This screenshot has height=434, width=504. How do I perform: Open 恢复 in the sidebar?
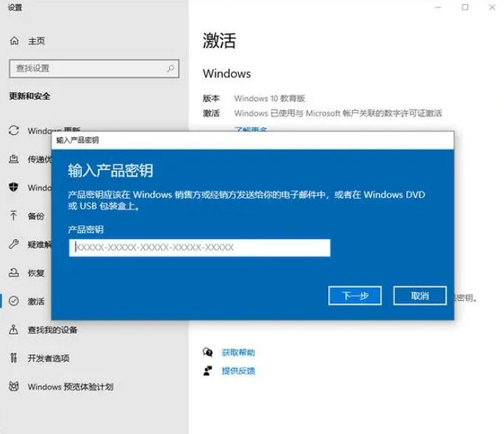[36, 273]
